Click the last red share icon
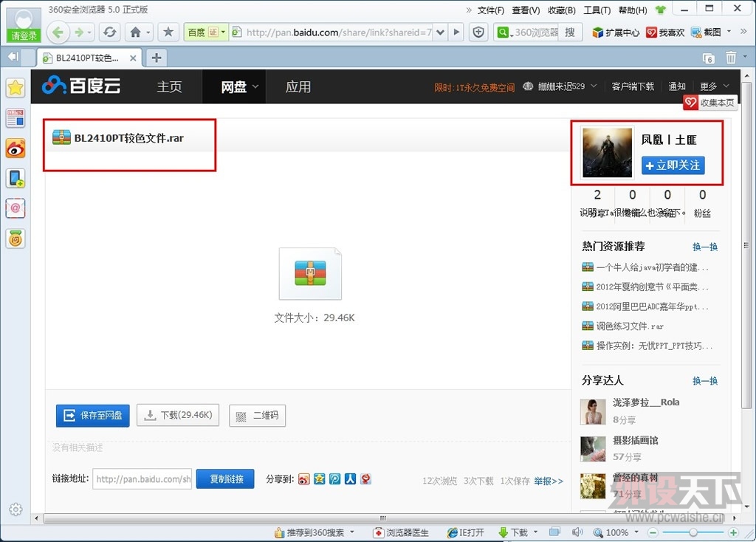Screen dimensions: 756x542 point(366,478)
